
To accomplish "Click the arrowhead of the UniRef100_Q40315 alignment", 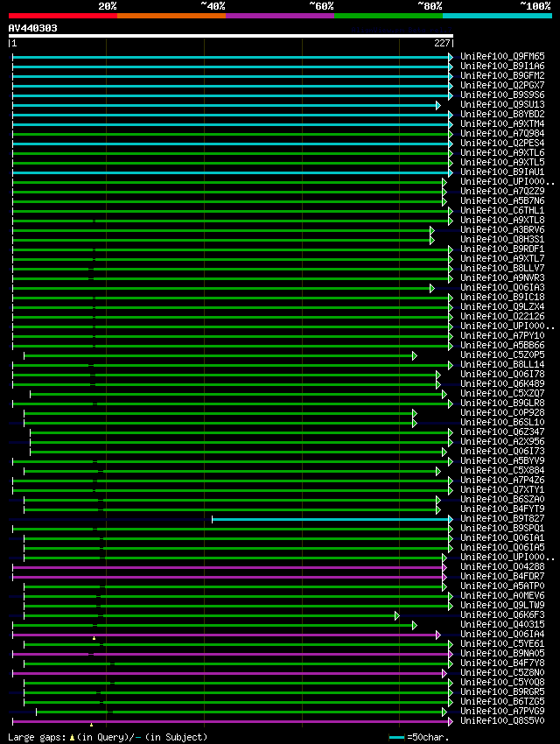I will click(x=415, y=625).
